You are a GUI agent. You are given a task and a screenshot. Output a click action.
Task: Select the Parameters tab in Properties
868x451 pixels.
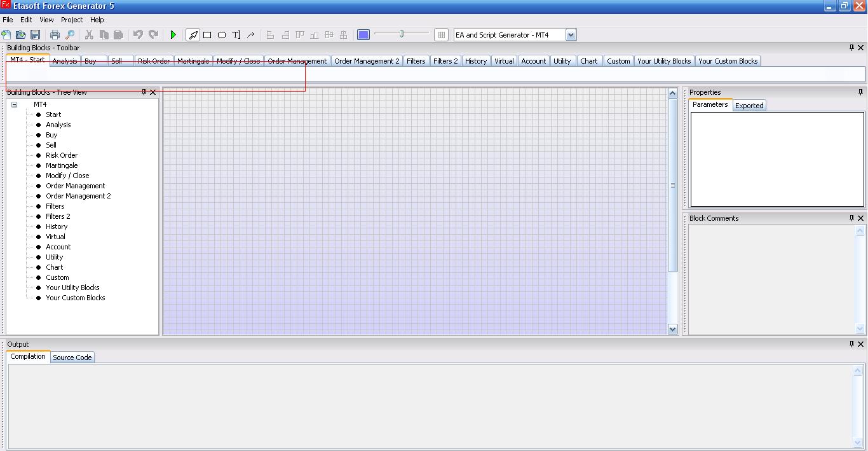pos(710,104)
